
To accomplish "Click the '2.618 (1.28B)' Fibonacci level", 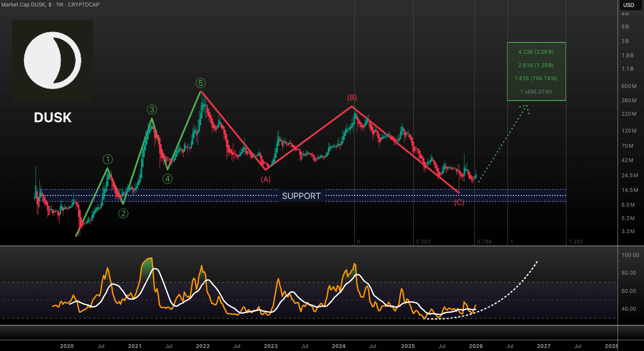I will pyautogui.click(x=536, y=65).
